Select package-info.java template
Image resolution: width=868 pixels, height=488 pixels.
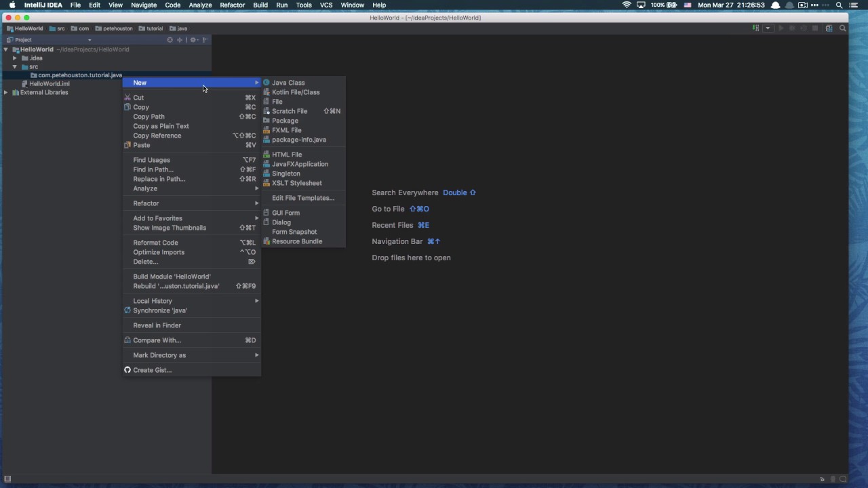coord(303,140)
